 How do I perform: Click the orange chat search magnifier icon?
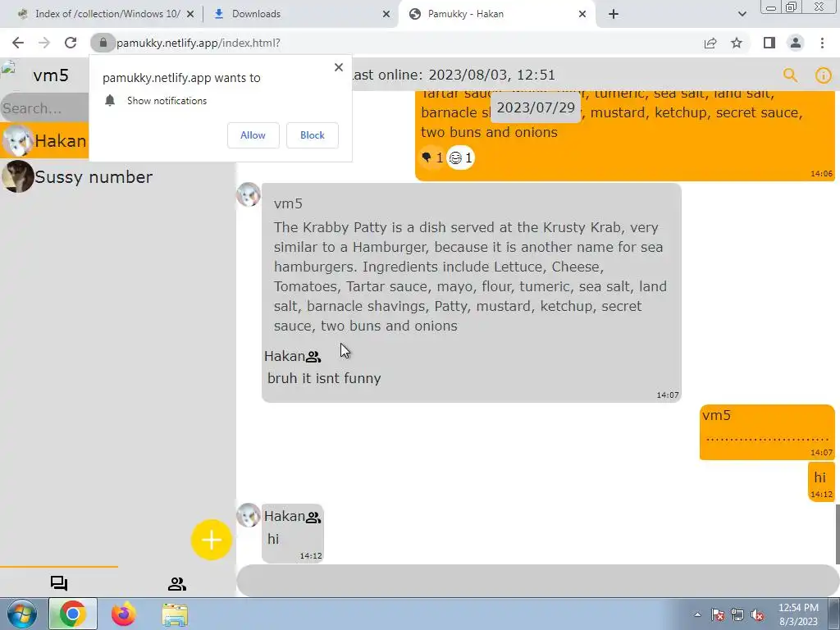[790, 75]
